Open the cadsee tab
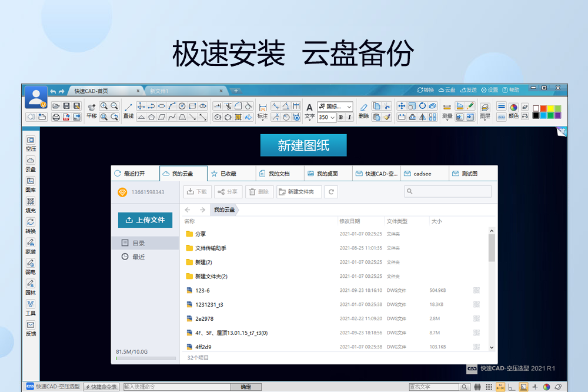The width and height of the screenshot is (588, 392). click(x=425, y=174)
